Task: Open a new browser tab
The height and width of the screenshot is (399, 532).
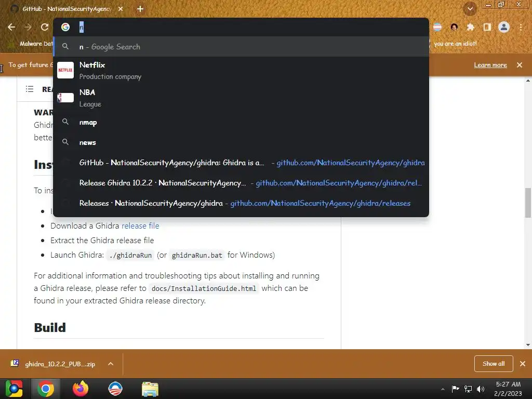Action: point(140,9)
